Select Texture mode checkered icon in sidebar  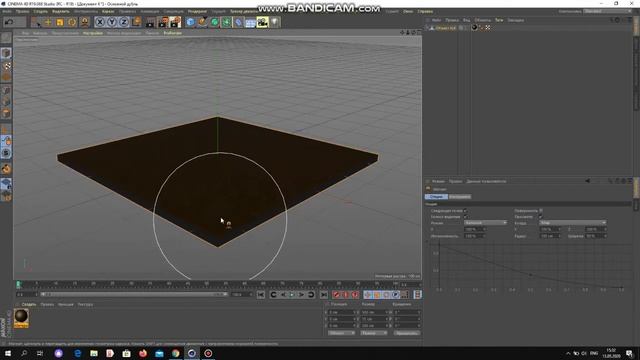[x=6, y=66]
